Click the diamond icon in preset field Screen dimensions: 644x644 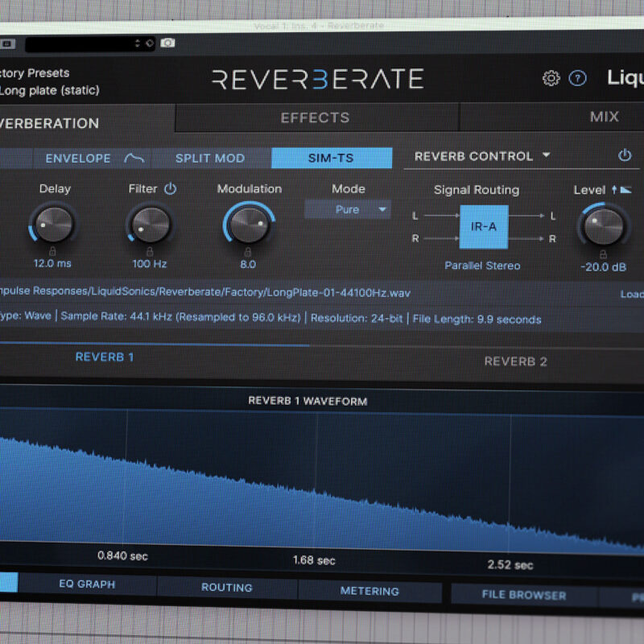click(150, 43)
